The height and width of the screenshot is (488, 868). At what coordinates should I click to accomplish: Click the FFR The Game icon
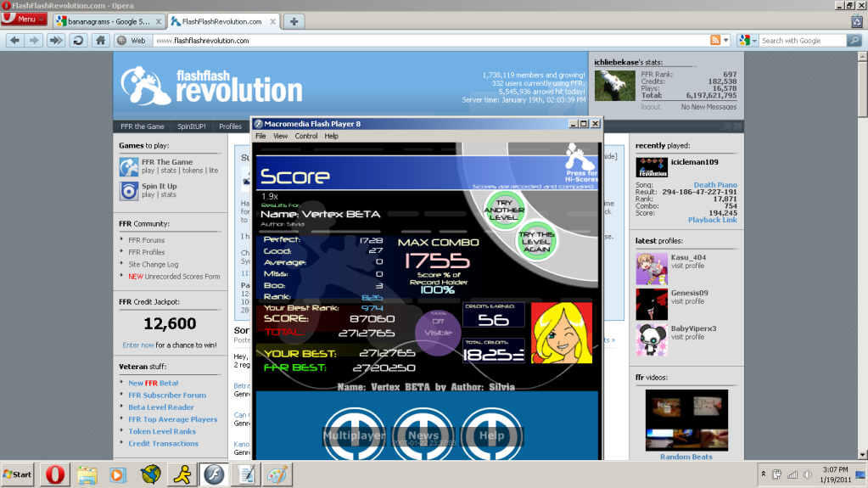(129, 166)
